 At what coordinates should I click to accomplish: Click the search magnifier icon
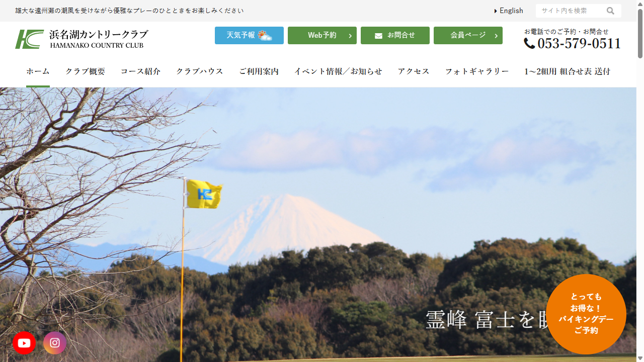pyautogui.click(x=610, y=11)
